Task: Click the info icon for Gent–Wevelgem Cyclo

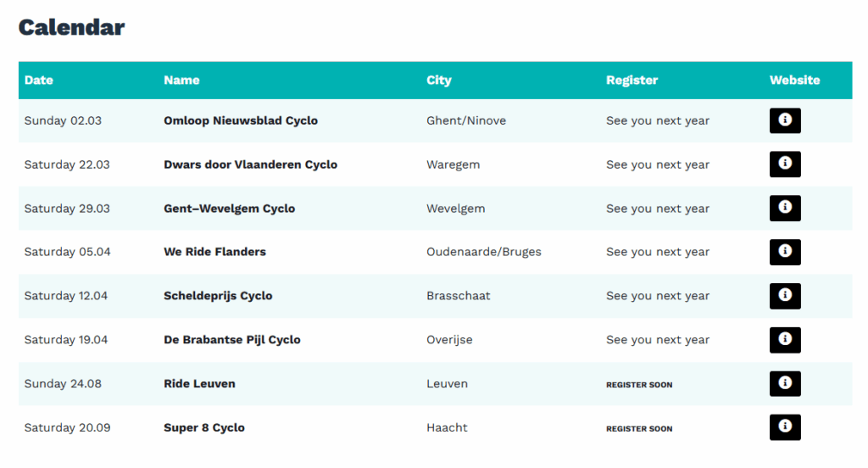Action: coord(785,208)
